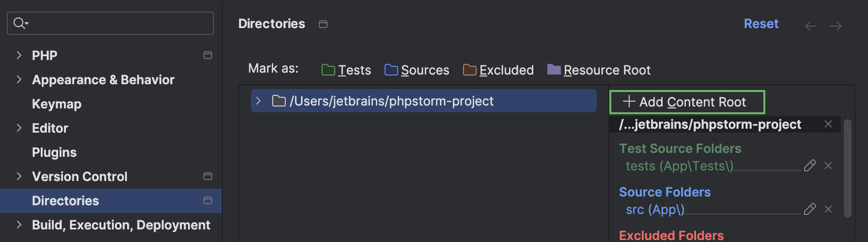Open the Plugins settings page
The width and height of the screenshot is (868, 242).
coord(54,152)
